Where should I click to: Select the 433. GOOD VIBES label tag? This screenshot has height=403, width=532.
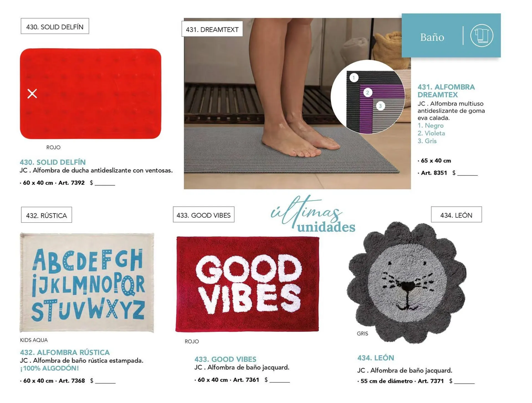pyautogui.click(x=204, y=215)
